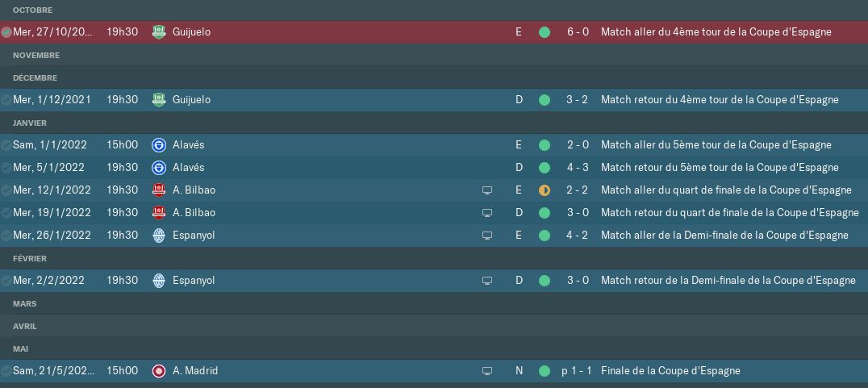The height and width of the screenshot is (388, 868).
Task: Click the Espanyol crest on 26/1/2022 row
Action: [x=159, y=236]
